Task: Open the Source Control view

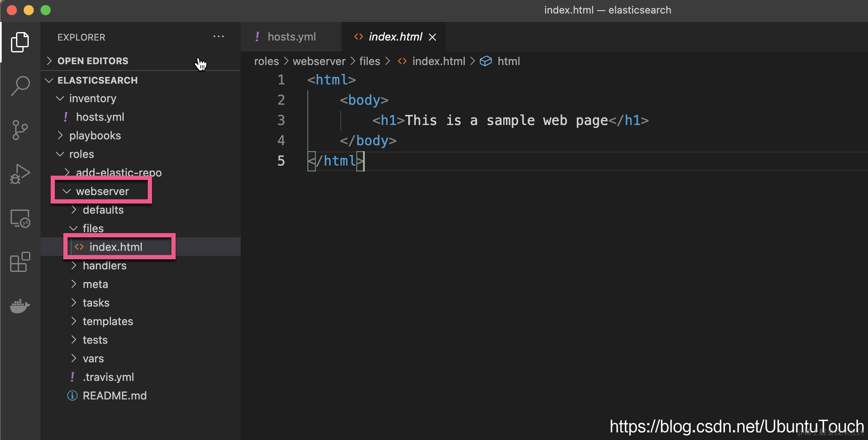Action: coord(20,130)
